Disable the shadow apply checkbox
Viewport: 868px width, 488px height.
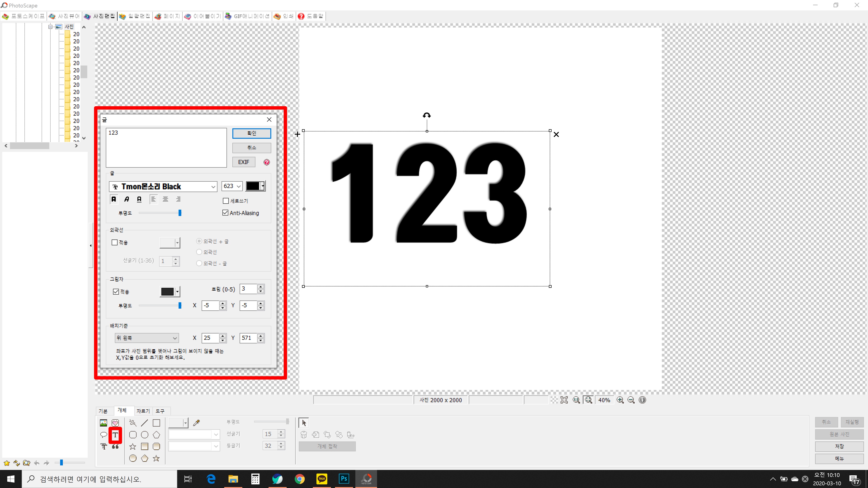pyautogui.click(x=116, y=292)
